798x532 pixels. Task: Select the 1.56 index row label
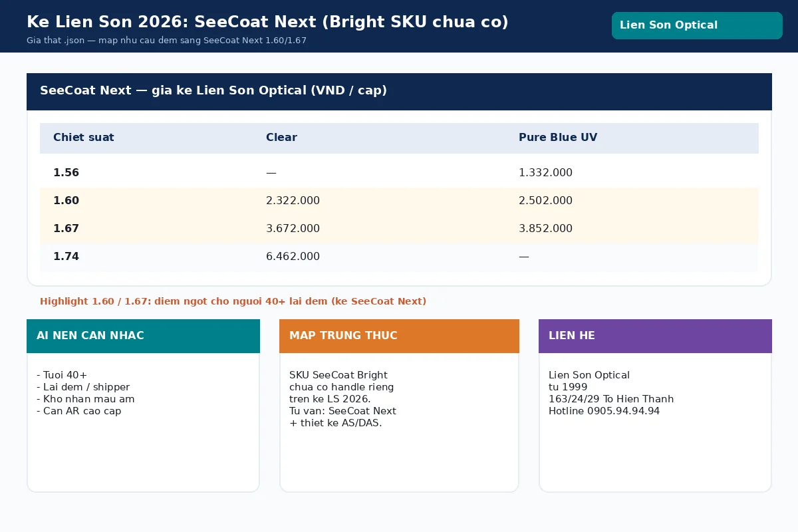(x=66, y=173)
